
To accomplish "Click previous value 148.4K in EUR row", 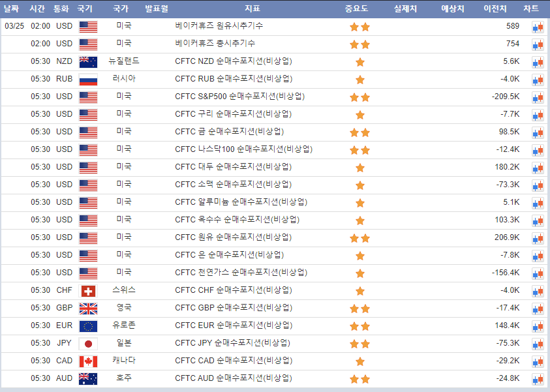I will tap(507, 325).
